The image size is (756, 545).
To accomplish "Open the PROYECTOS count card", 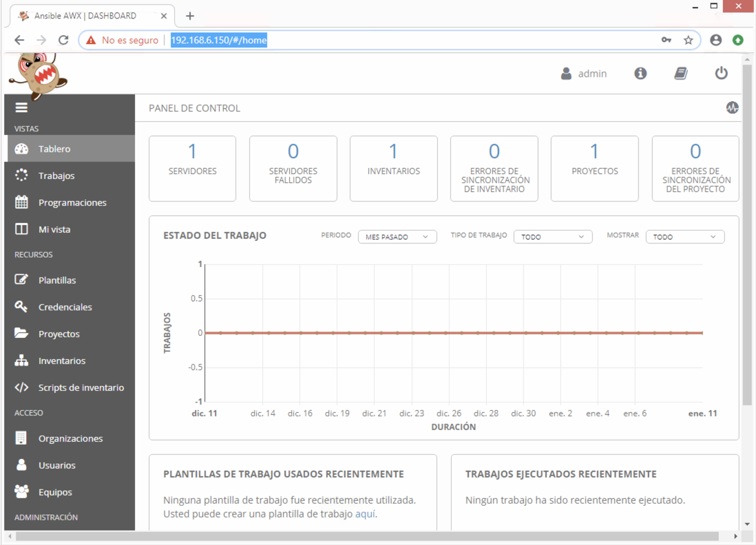I will point(594,168).
